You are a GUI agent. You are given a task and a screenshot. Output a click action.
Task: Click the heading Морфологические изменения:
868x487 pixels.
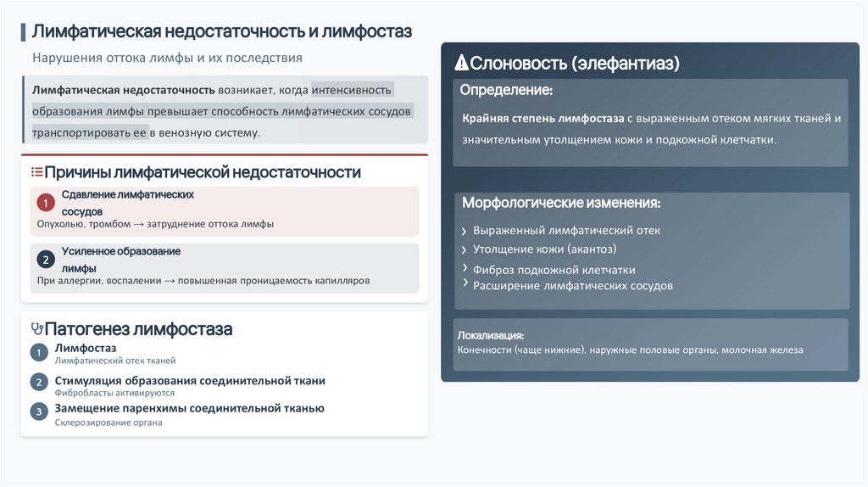click(x=561, y=203)
